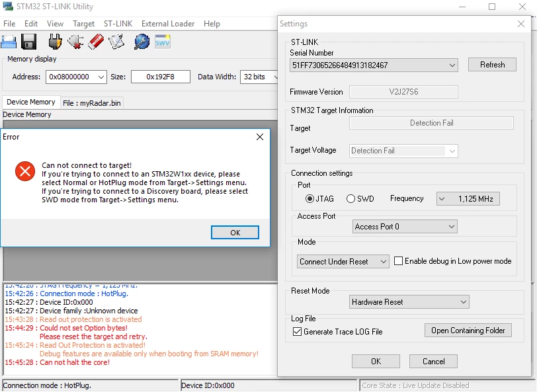This screenshot has height=392, width=537.
Task: Click the Connect to target plug icon
Action: (x=55, y=42)
